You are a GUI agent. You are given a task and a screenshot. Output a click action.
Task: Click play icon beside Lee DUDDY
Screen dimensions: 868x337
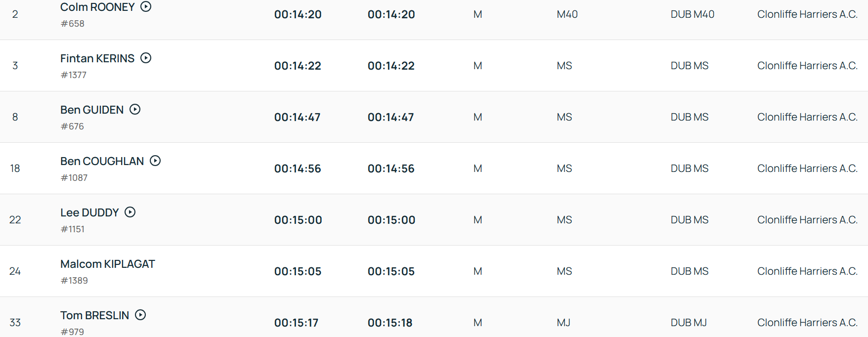click(x=130, y=212)
